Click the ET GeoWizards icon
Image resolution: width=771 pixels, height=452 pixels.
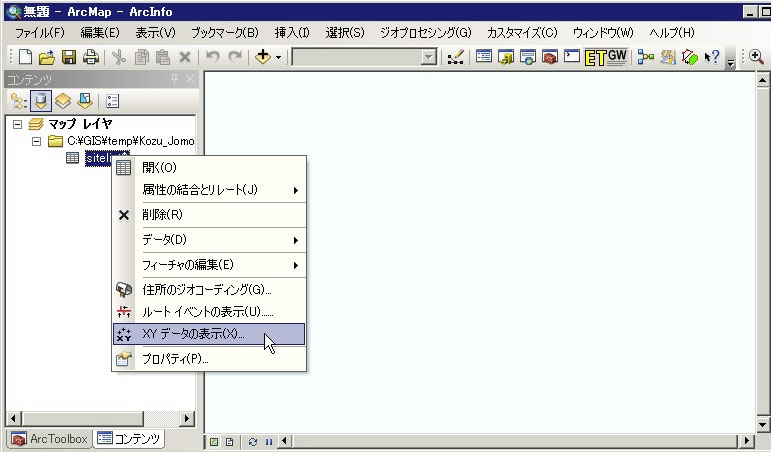(606, 57)
